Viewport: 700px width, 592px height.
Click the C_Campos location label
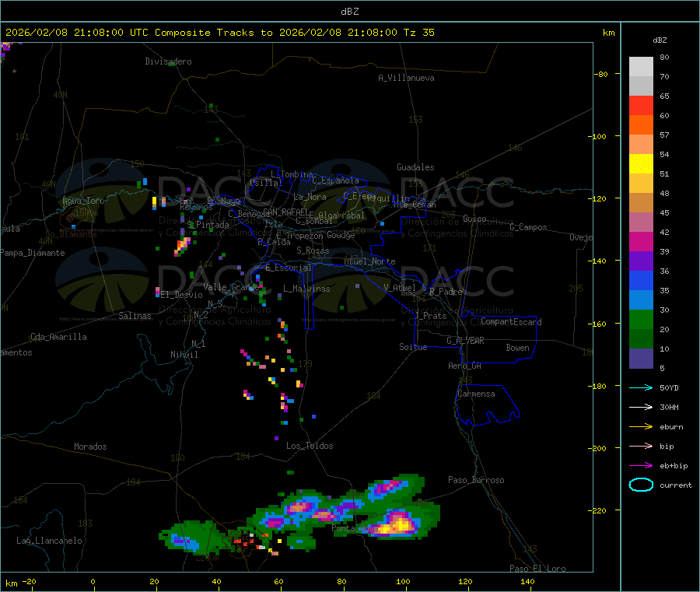528,227
